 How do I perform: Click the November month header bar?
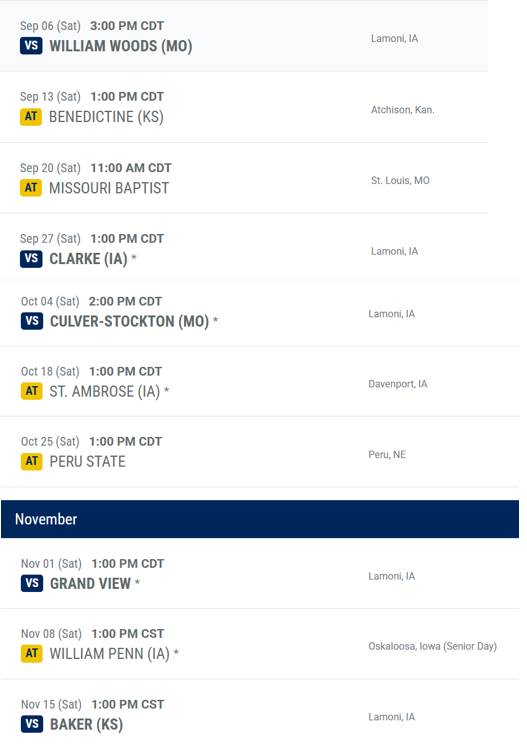260,519
